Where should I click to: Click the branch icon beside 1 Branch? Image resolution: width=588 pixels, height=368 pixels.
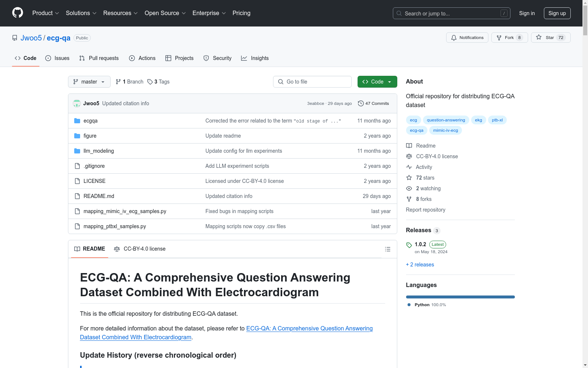(x=118, y=82)
